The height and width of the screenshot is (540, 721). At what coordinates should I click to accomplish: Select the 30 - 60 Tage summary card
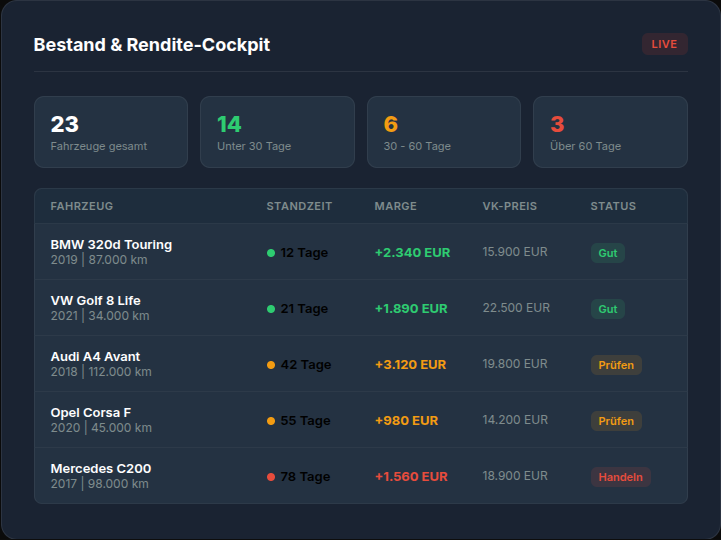click(443, 132)
